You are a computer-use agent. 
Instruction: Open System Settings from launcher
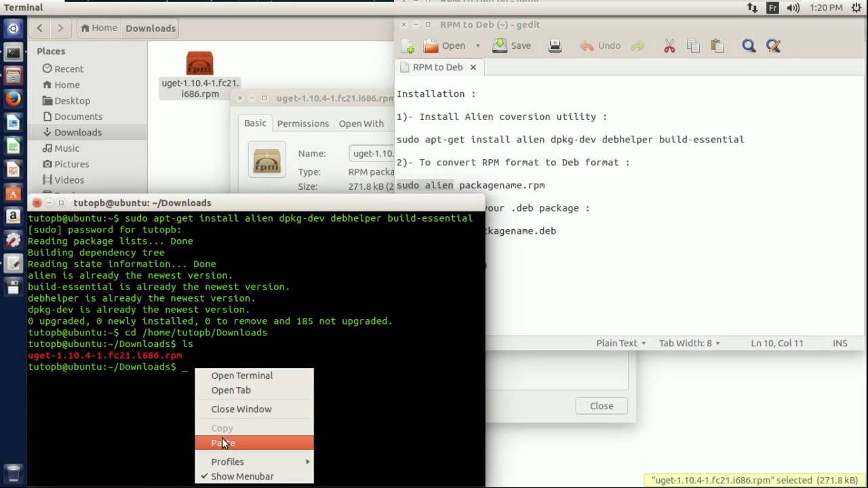coord(14,240)
